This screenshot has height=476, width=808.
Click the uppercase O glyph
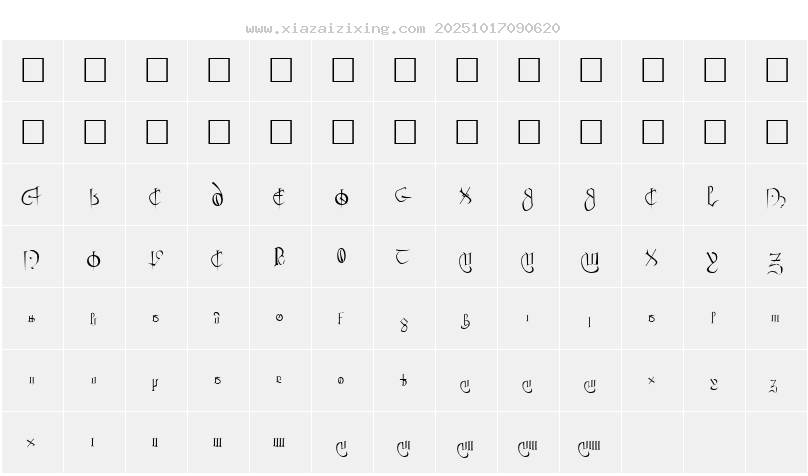point(94,260)
